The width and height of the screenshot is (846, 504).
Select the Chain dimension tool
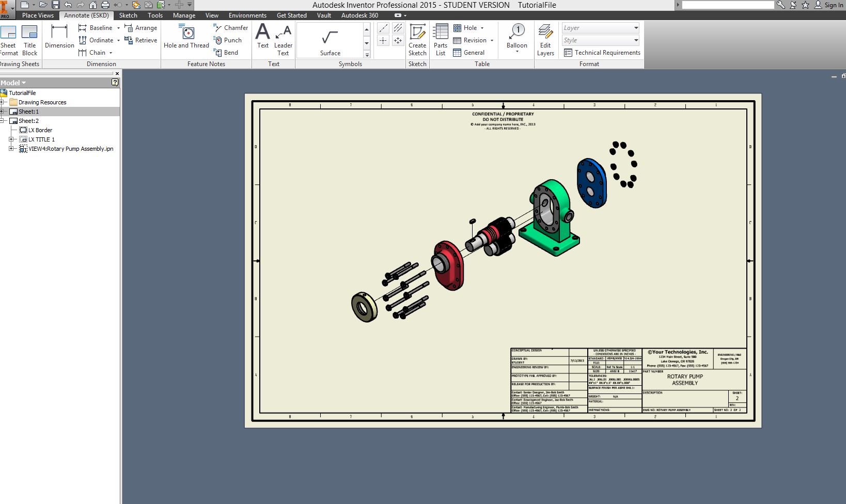point(92,53)
